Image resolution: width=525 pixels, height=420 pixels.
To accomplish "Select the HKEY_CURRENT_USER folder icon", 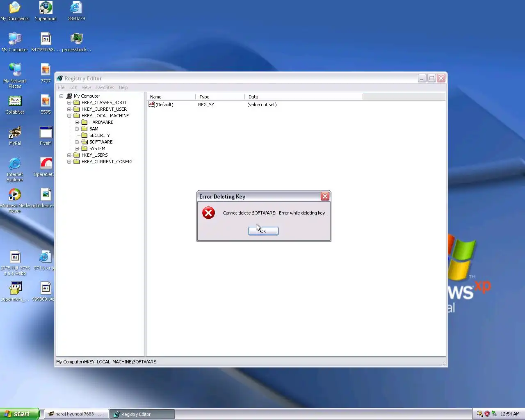I will [x=76, y=109].
